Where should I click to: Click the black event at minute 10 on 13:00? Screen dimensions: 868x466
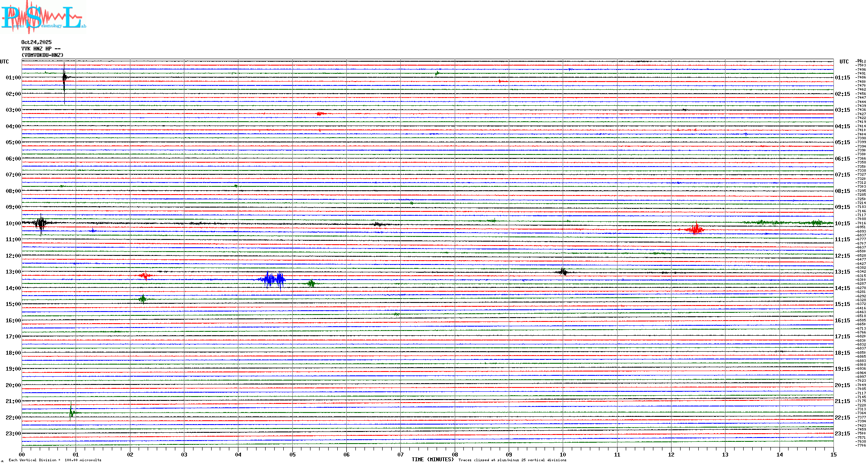click(x=563, y=272)
